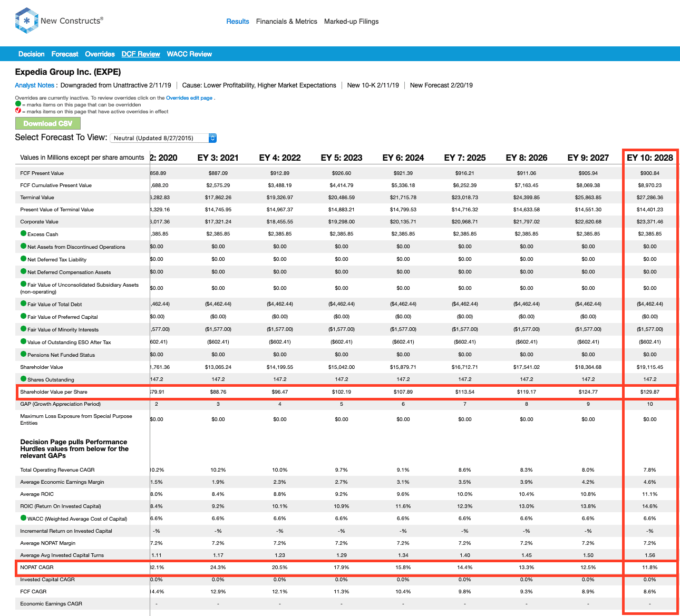The image size is (680, 616).
Task: Follow the Overrides edit page link
Action: (189, 98)
